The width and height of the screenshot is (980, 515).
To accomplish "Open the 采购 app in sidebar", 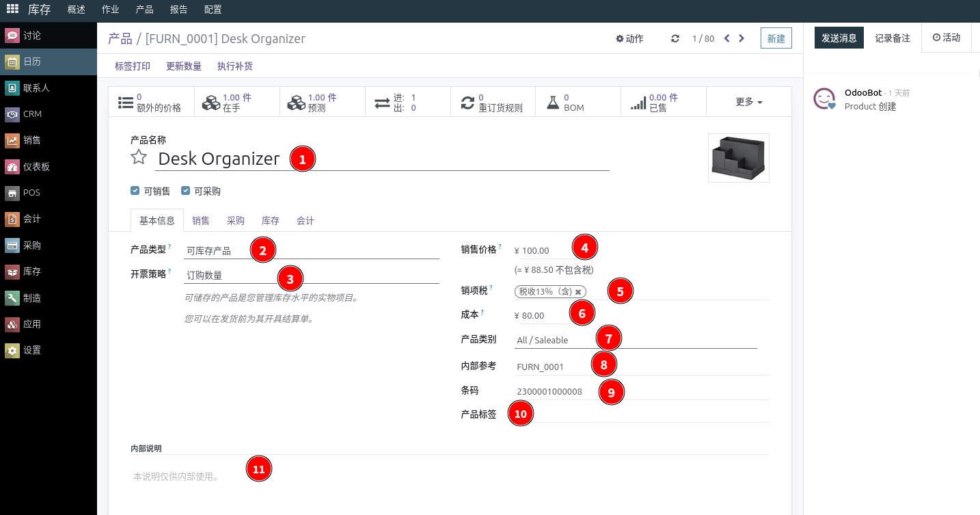I will pyautogui.click(x=48, y=246).
